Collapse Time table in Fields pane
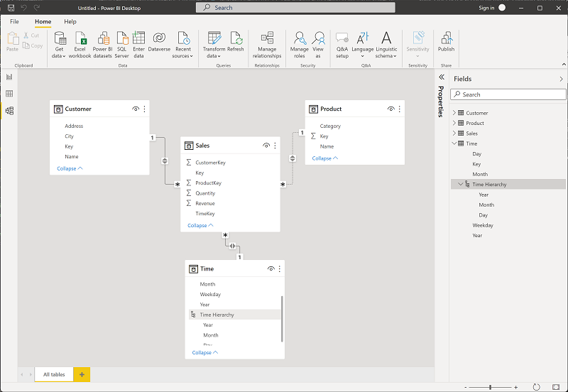The width and height of the screenshot is (568, 392). coord(454,143)
